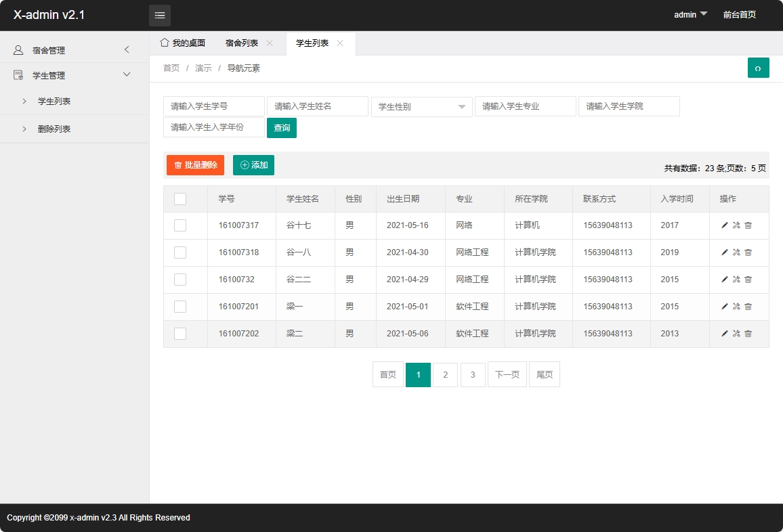
Task: Click inside the 请输入学生学号 input field
Action: (213, 106)
